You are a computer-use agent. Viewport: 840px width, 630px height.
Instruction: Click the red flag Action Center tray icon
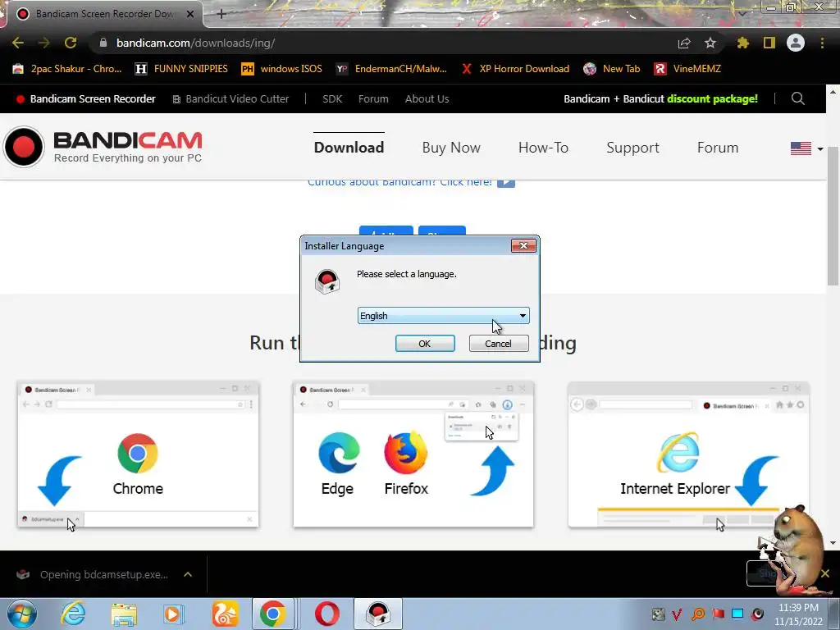719,614
